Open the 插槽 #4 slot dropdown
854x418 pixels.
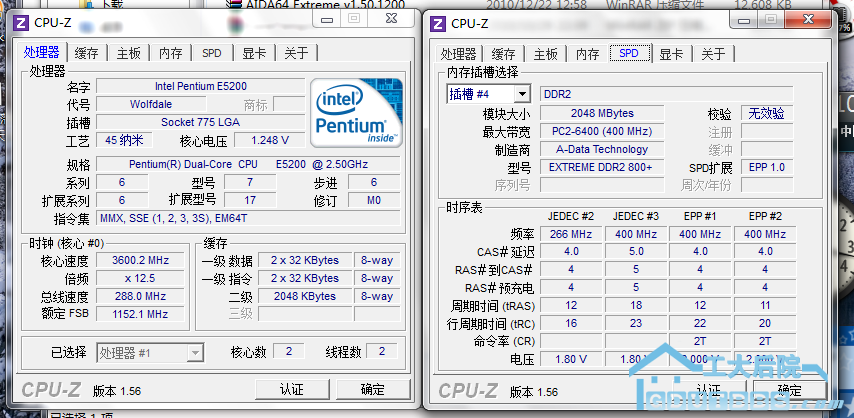click(488, 94)
